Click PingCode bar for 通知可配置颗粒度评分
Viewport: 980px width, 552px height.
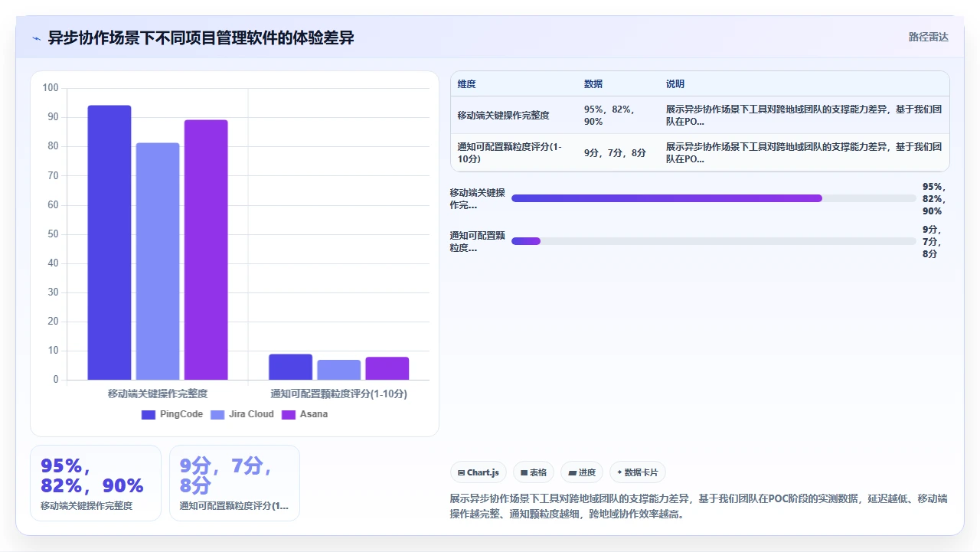290,367
